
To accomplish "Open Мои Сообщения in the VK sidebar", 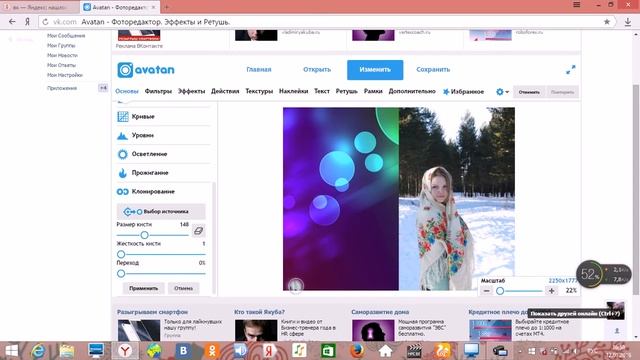I will pos(66,36).
